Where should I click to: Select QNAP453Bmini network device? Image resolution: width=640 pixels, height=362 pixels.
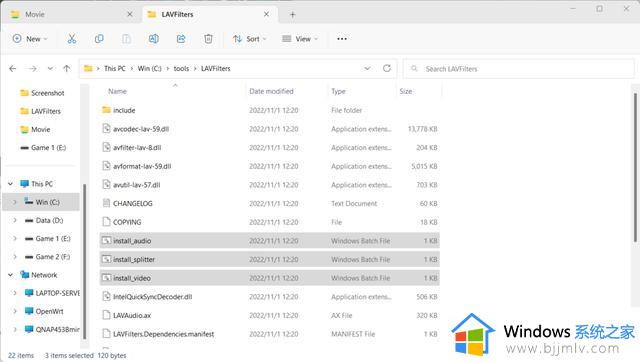52,329
